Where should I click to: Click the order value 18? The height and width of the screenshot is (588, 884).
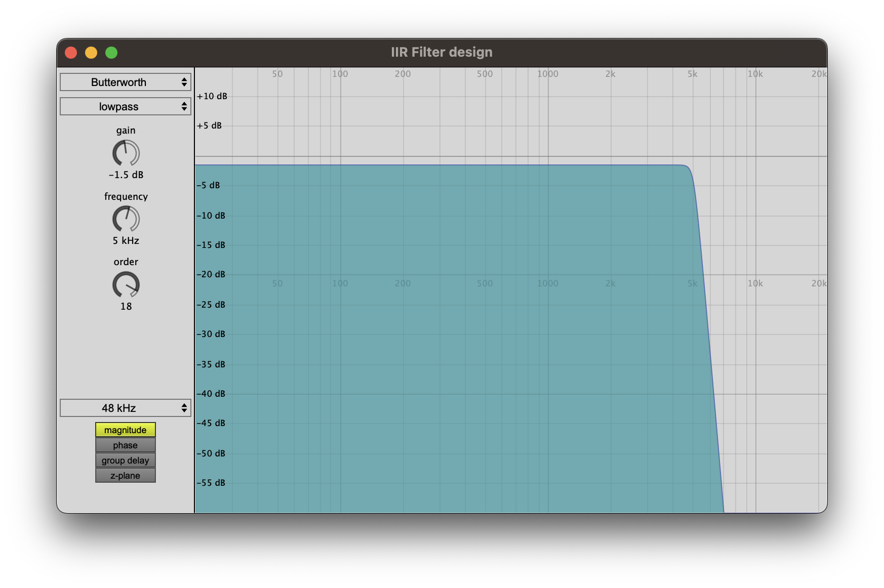tap(126, 306)
